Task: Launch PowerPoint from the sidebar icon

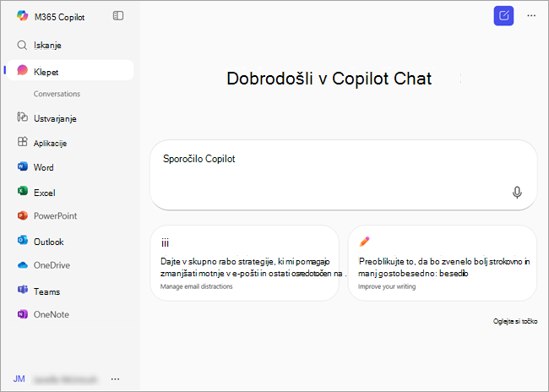Action: click(x=23, y=215)
